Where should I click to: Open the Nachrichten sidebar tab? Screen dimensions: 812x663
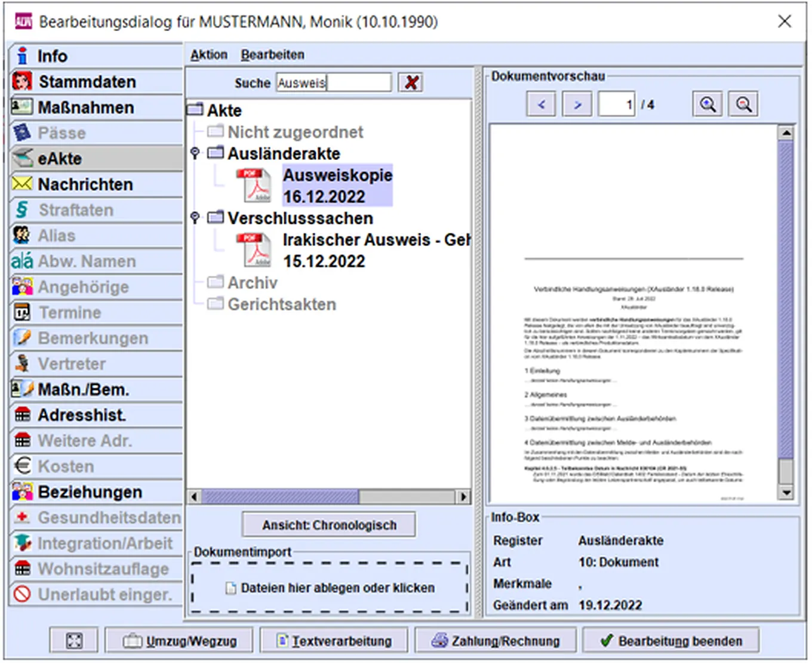point(85,184)
